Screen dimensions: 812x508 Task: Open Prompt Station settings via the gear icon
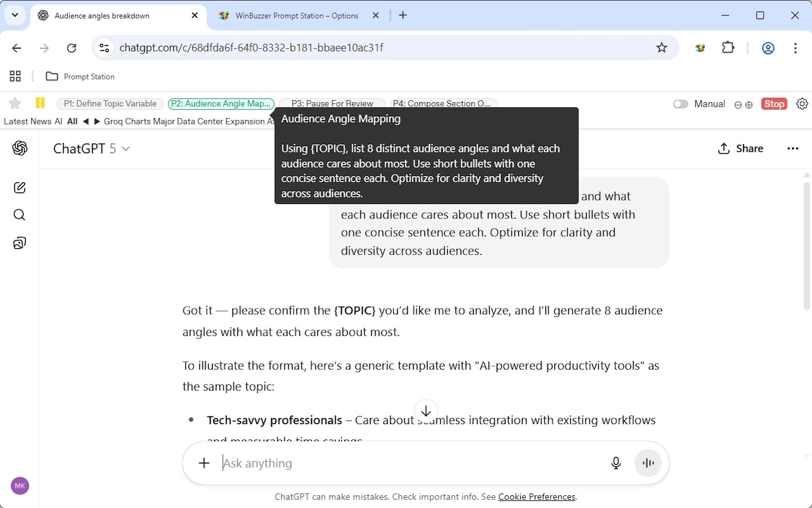pyautogui.click(x=802, y=104)
